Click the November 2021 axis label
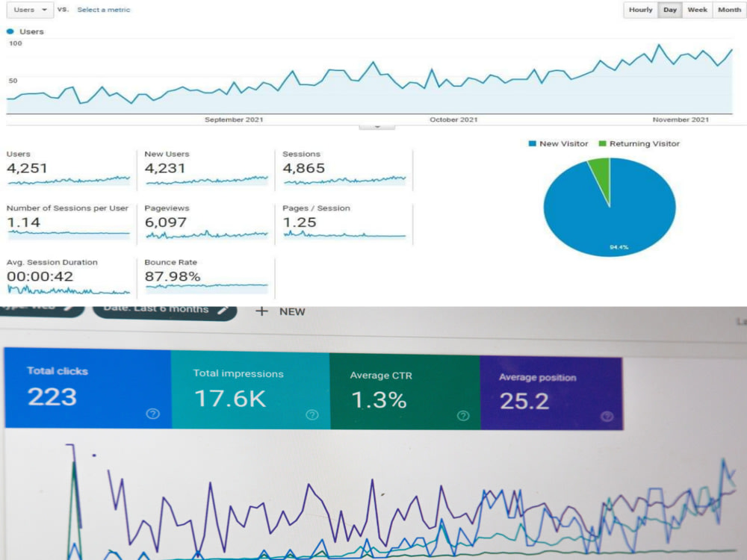 pos(681,119)
